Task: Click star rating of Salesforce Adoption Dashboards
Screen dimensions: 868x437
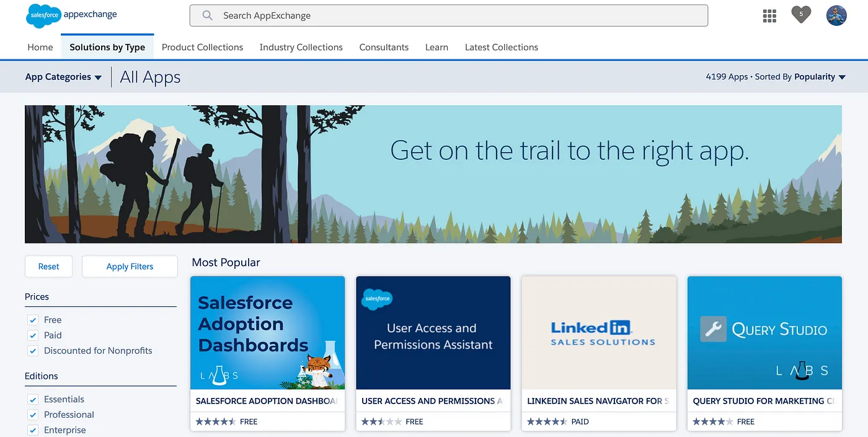Action: click(x=216, y=422)
